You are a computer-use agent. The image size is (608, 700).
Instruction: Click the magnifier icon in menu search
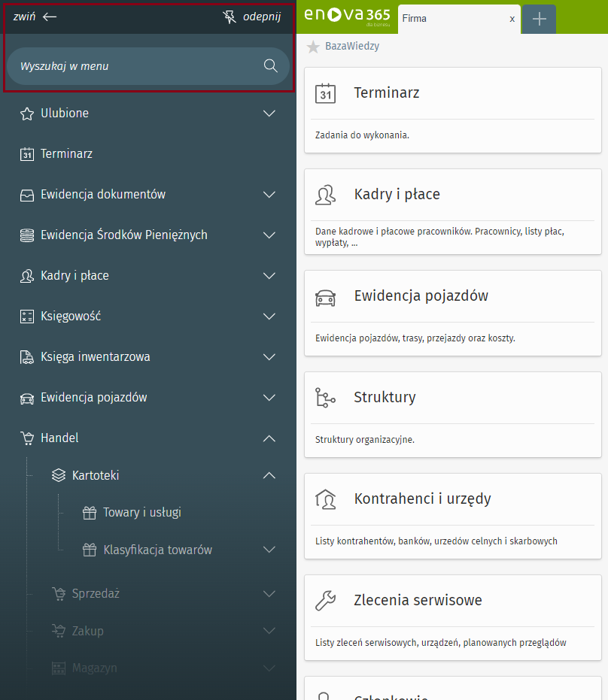pos(271,66)
